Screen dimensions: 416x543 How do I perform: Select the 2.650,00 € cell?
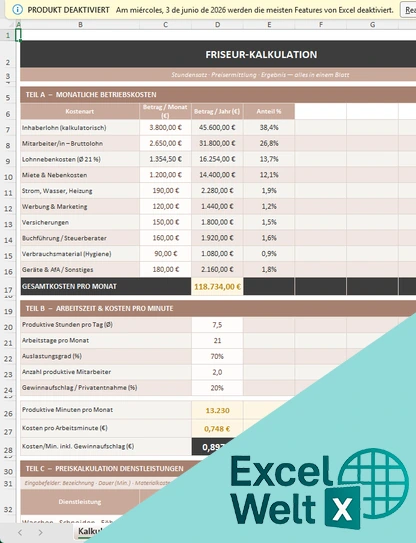tap(166, 143)
